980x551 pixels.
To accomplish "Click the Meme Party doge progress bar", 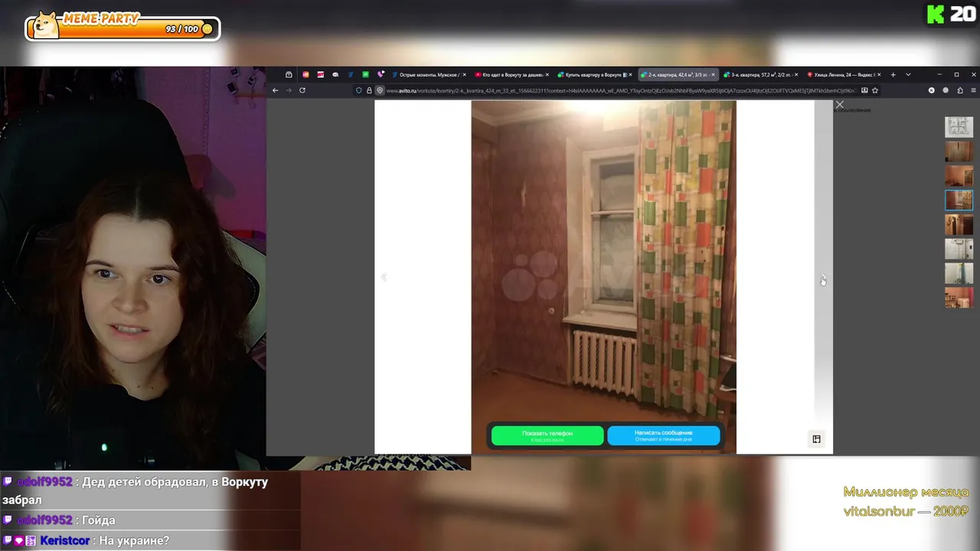I will [122, 27].
